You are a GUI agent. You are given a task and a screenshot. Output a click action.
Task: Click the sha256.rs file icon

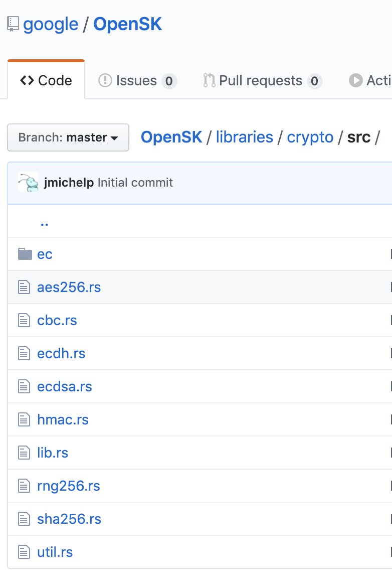(24, 520)
